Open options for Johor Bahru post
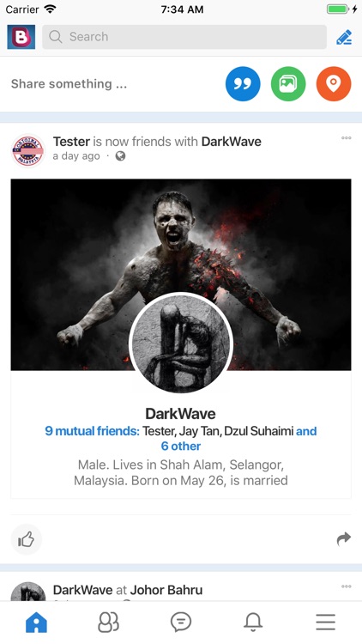The image size is (362, 644). [346, 586]
